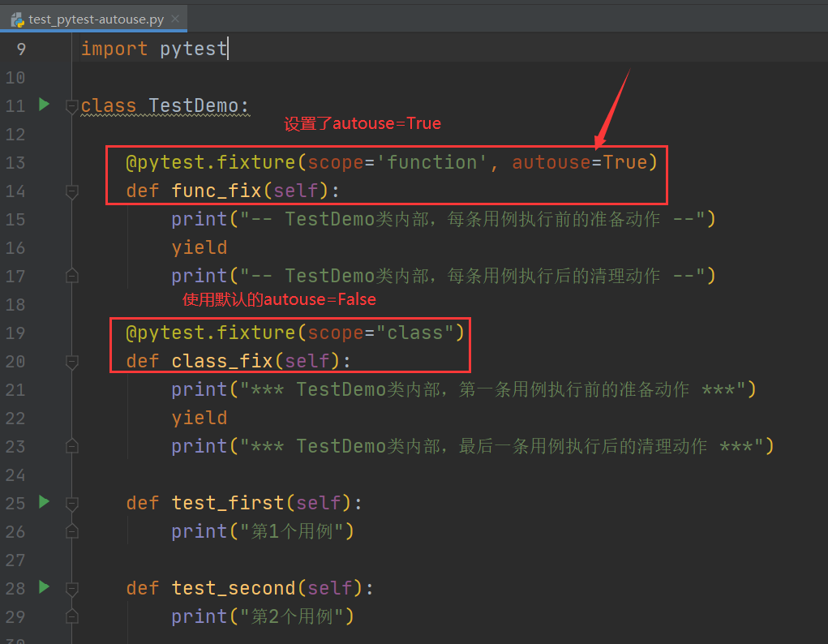Collapse the class_fix method block

[71, 362]
